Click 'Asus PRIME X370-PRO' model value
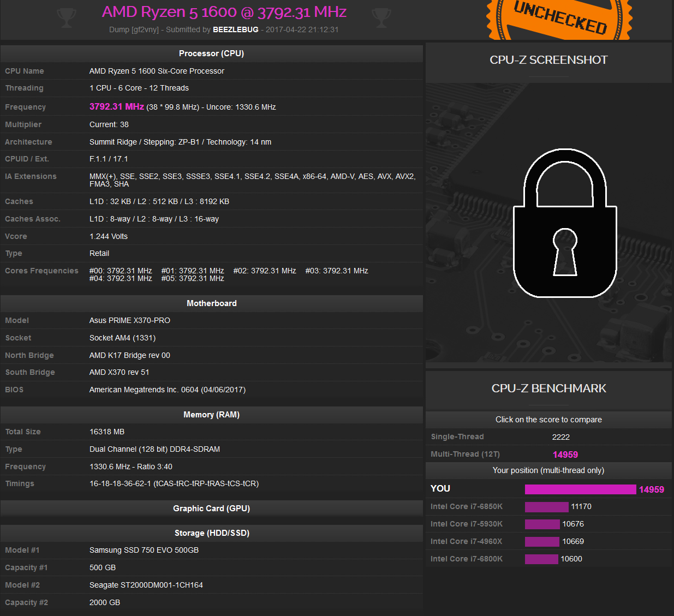674x616 pixels. tap(130, 320)
